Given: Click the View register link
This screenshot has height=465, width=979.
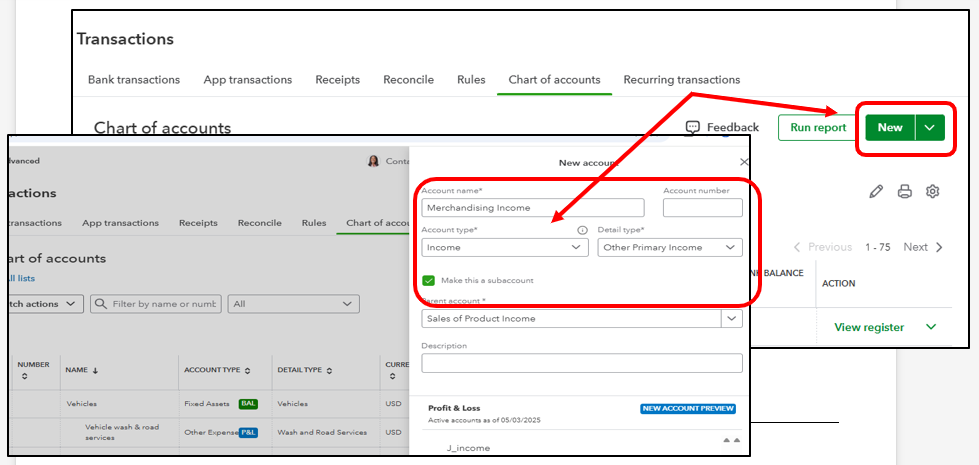Looking at the screenshot, I should [869, 327].
